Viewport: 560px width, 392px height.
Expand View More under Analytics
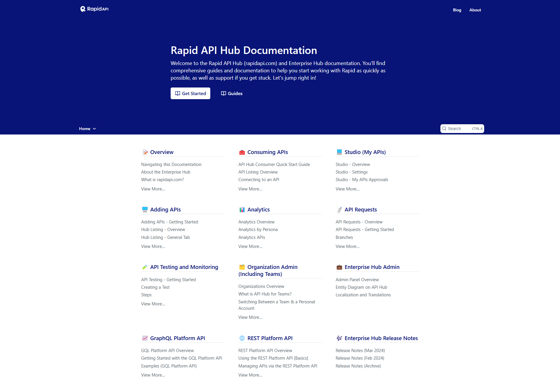pos(250,246)
